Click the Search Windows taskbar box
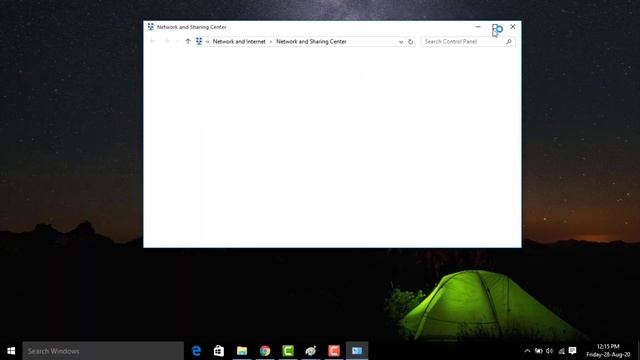 pos(103,351)
